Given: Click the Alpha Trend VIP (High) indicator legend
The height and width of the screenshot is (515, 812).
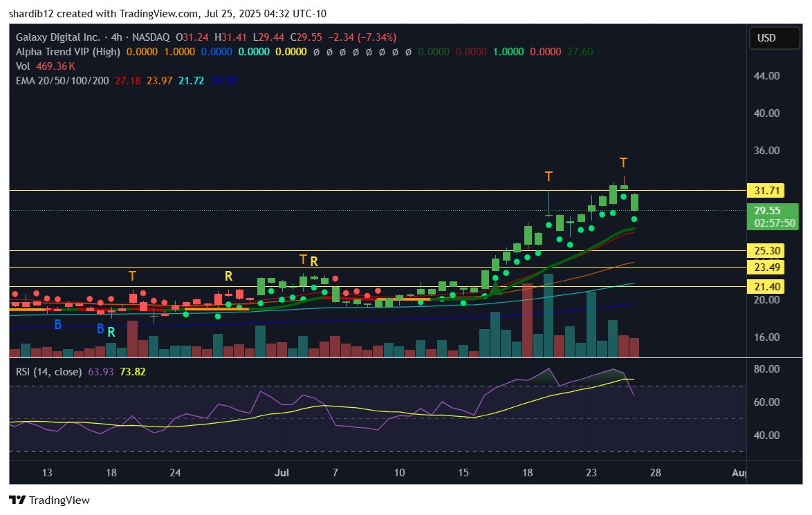Looking at the screenshot, I should click(68, 52).
